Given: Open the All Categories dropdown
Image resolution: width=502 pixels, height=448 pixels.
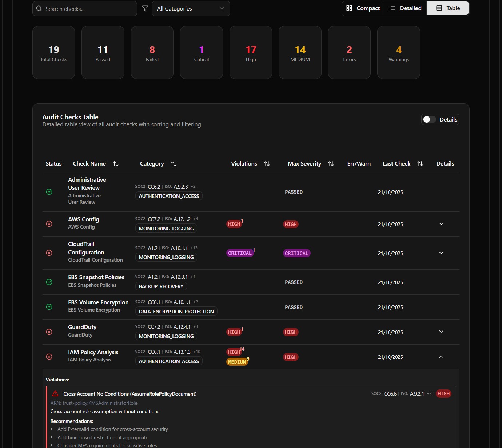Looking at the screenshot, I should [x=191, y=8].
